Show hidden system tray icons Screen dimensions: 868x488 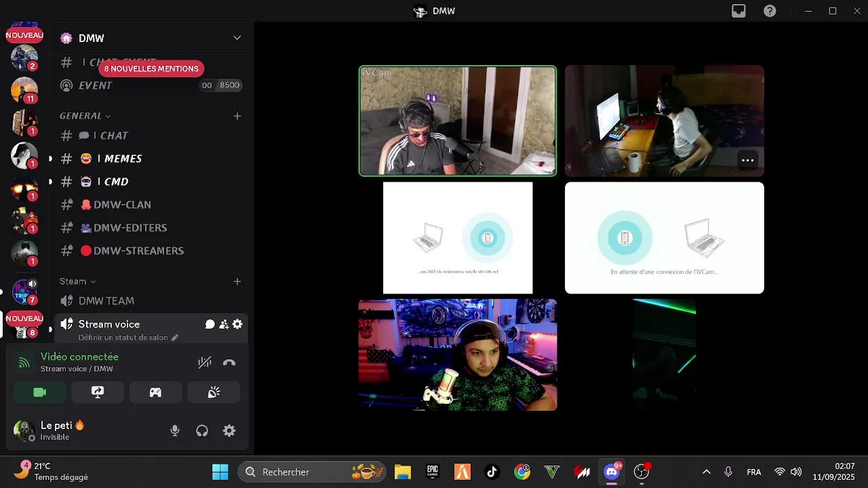pyautogui.click(x=706, y=472)
